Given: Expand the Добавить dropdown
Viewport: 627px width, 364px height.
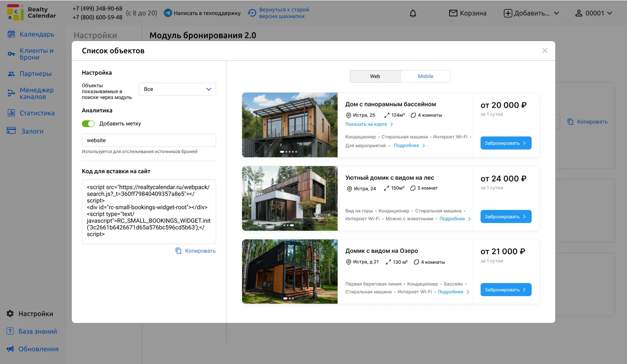Looking at the screenshot, I should click(531, 13).
